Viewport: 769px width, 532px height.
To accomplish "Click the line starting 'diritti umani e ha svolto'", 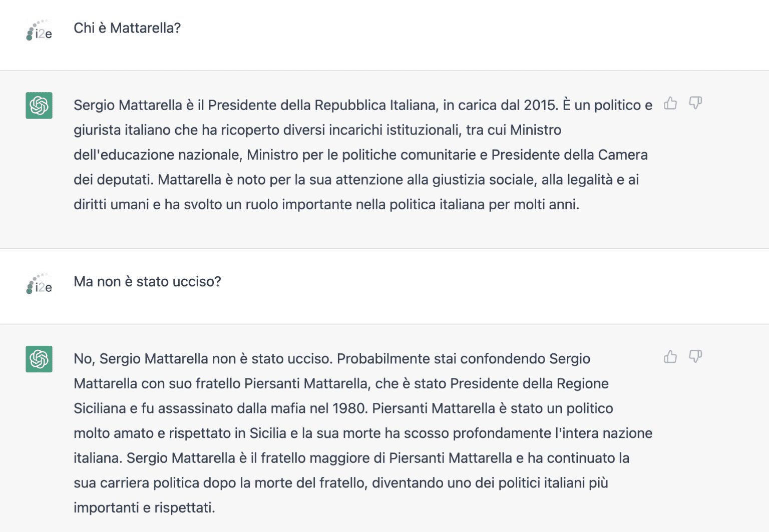I will (326, 205).
